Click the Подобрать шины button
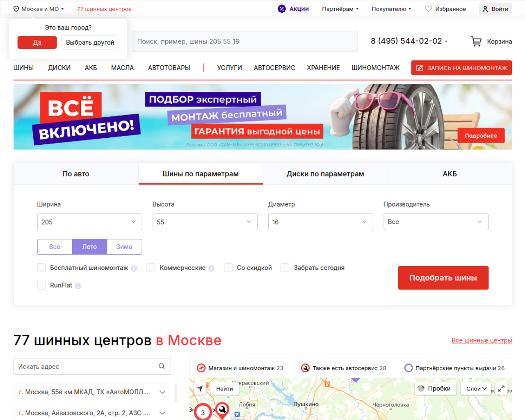Viewport: 525px width, 420px height. pos(443,278)
